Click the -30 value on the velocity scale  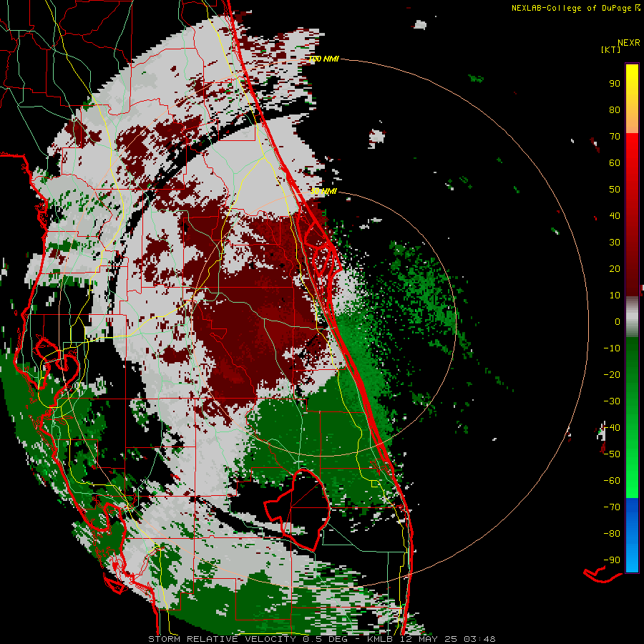[x=612, y=401]
